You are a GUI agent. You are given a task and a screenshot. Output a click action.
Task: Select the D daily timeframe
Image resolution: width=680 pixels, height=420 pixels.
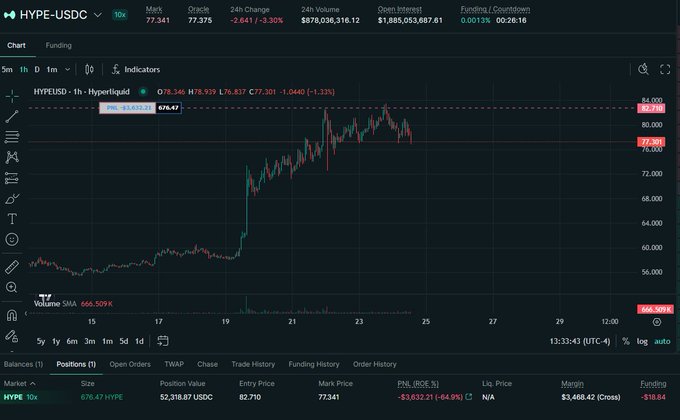37,69
